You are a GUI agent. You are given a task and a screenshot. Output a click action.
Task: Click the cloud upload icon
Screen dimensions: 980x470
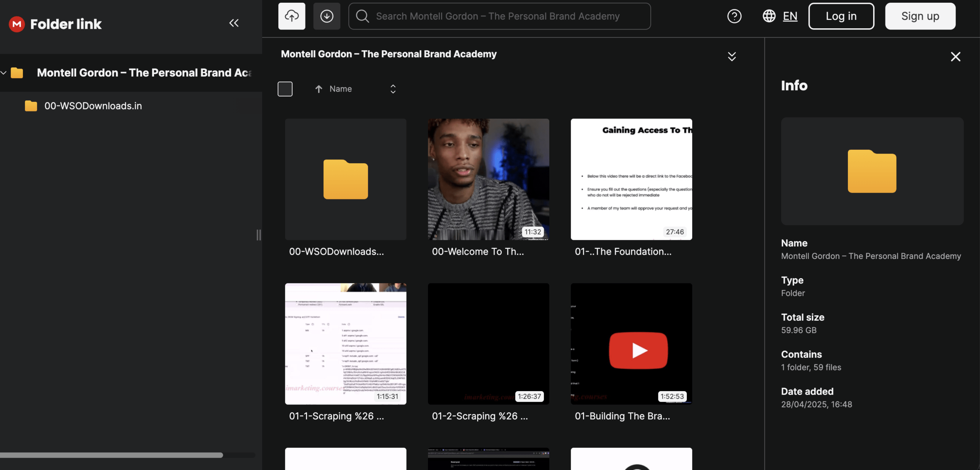[292, 16]
